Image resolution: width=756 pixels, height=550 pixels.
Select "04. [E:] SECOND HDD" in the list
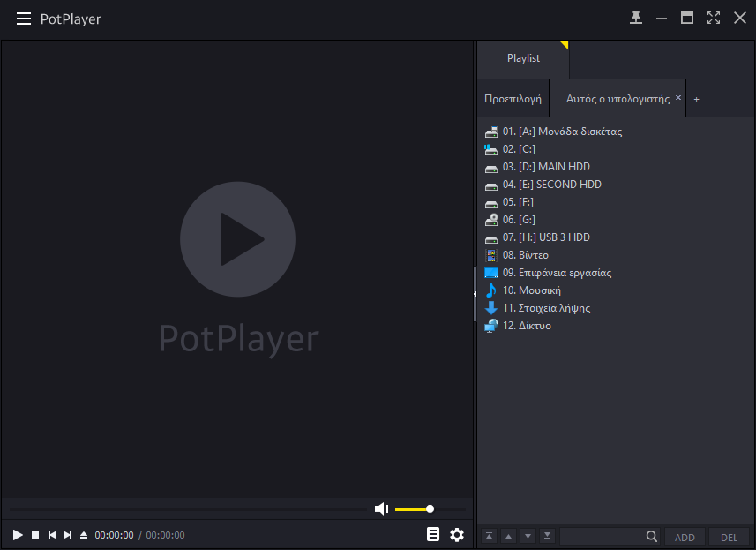552,185
